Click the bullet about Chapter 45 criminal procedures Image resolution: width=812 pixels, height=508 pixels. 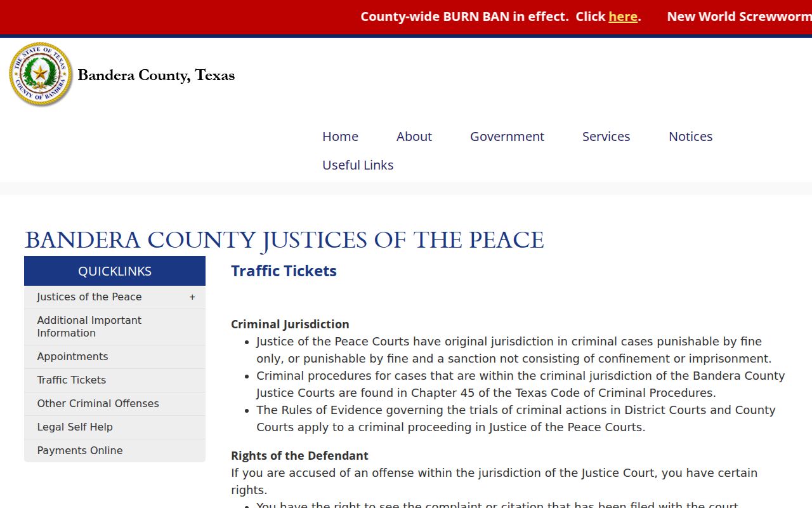521,384
